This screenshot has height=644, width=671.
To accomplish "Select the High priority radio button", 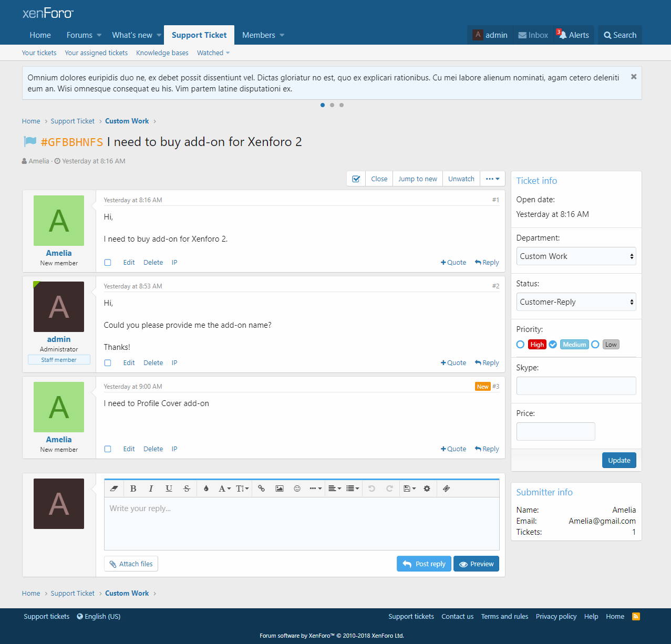I will click(x=520, y=345).
